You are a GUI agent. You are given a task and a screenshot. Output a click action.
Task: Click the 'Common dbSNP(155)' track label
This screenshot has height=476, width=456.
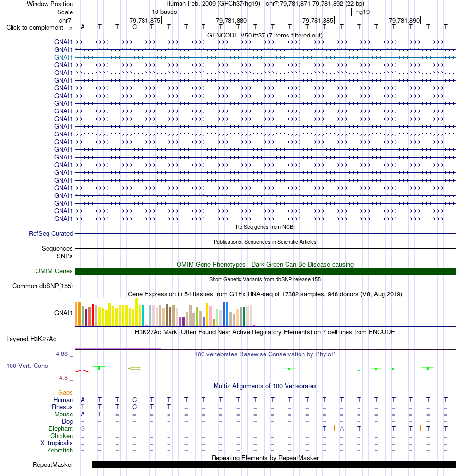pyautogui.click(x=42, y=286)
